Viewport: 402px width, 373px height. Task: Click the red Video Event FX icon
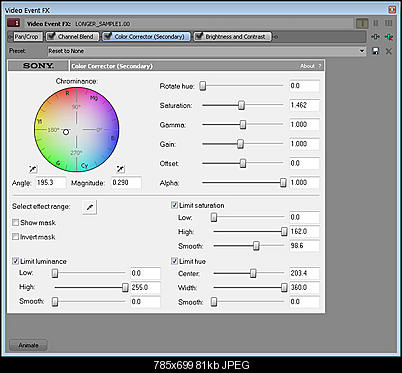tap(13, 23)
